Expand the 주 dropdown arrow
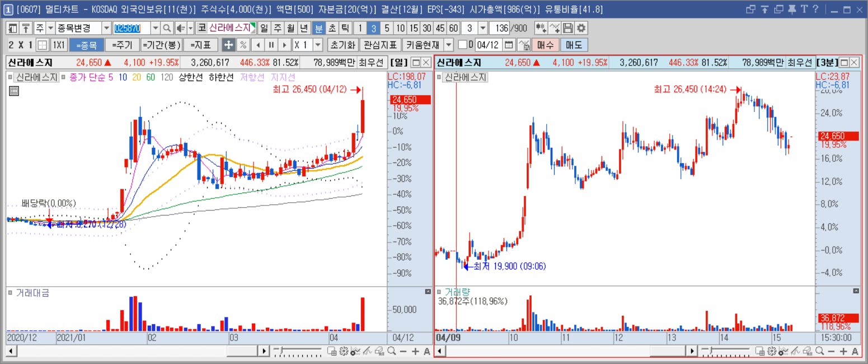Viewport: 868px width, 364px height. pyautogui.click(x=50, y=28)
